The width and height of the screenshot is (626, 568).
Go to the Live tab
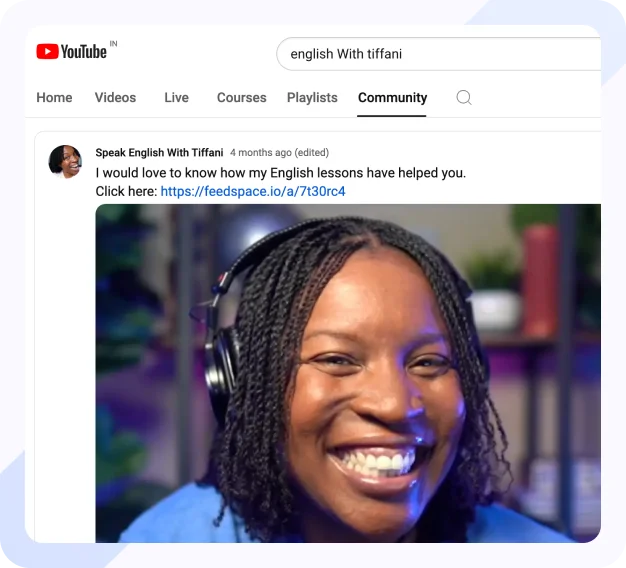click(x=176, y=97)
